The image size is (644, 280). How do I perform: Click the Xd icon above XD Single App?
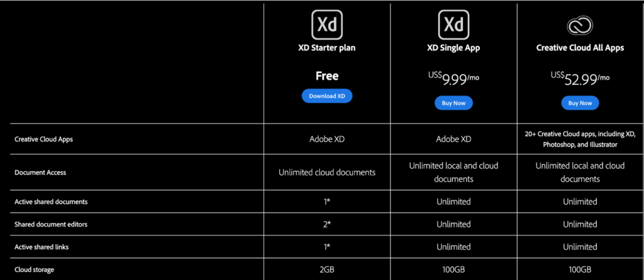tap(453, 24)
